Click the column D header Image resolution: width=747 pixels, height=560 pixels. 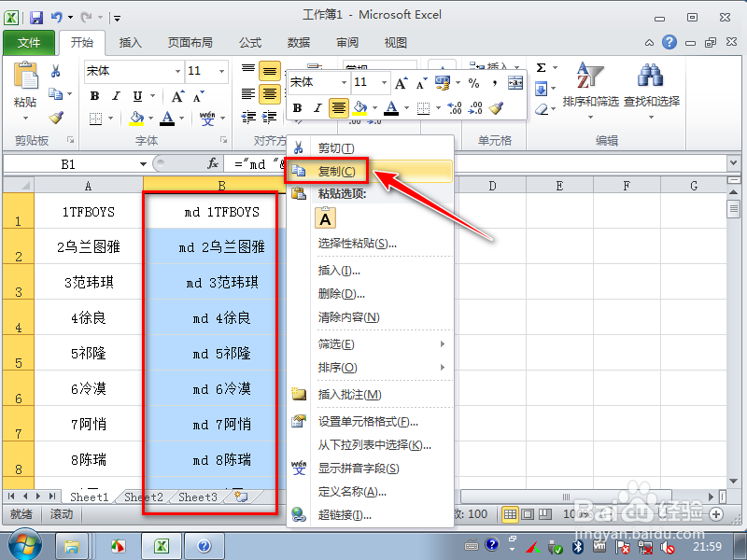[x=492, y=185]
